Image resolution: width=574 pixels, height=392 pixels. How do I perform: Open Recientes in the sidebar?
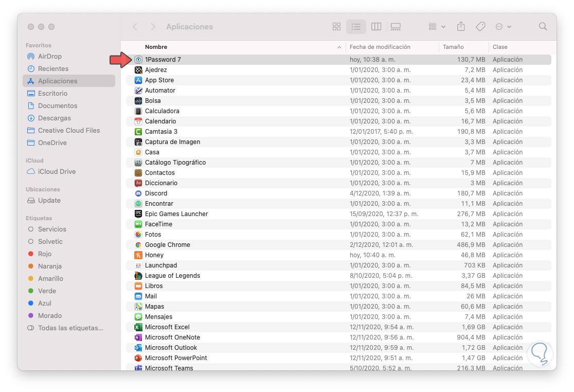point(53,68)
